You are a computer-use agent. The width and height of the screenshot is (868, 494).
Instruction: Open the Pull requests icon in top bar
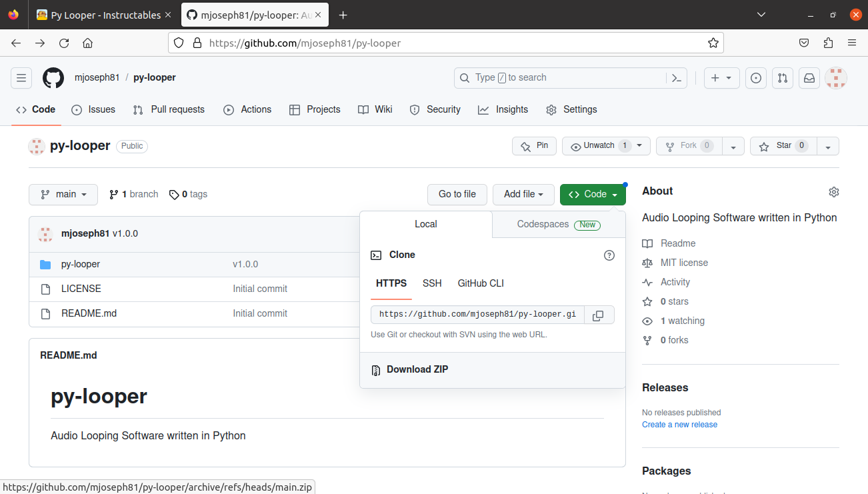[x=782, y=78]
